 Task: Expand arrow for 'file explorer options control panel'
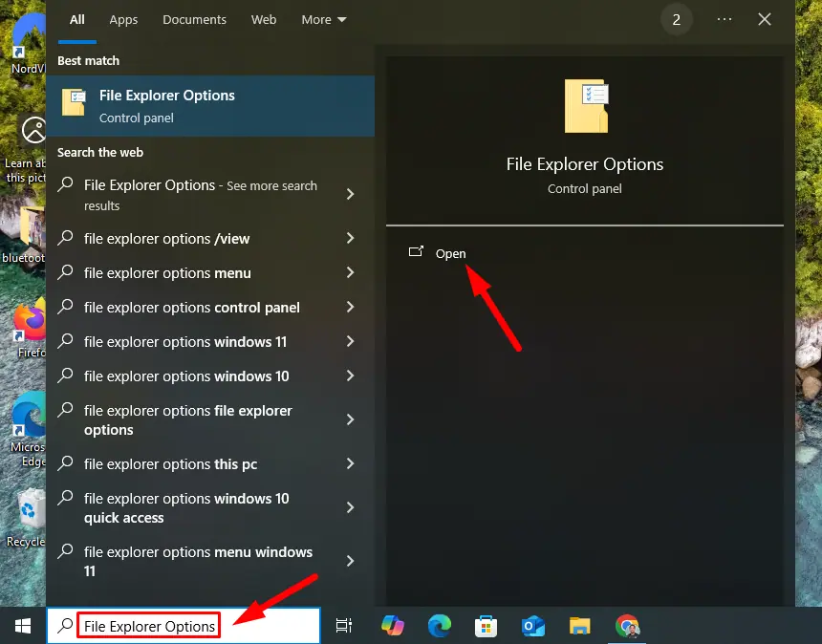[350, 307]
